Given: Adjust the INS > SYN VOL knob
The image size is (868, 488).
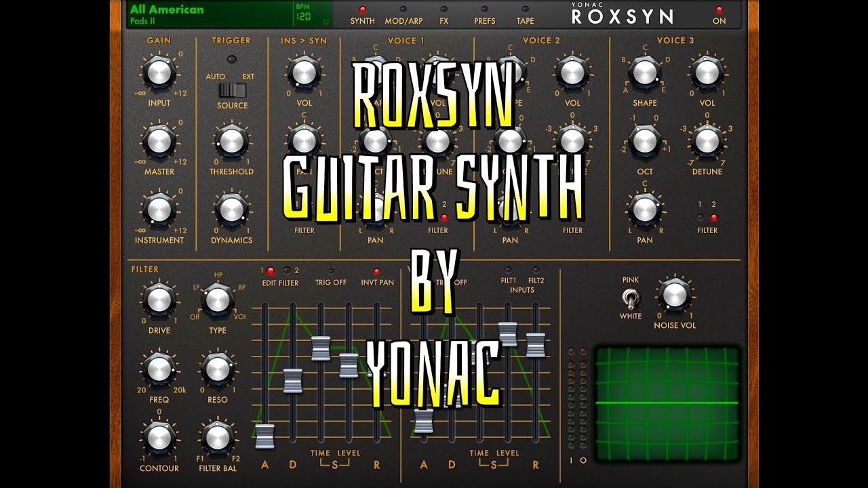Looking at the screenshot, I should point(304,72).
